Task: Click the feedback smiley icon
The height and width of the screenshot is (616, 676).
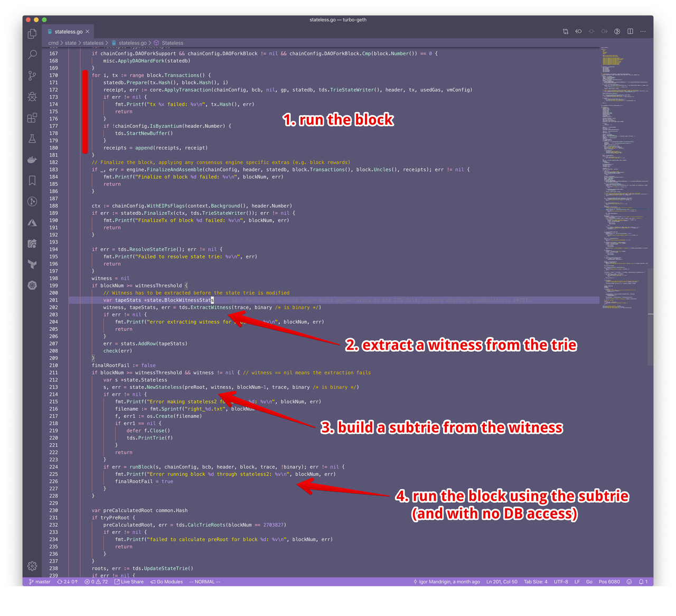Action: pos(629,582)
